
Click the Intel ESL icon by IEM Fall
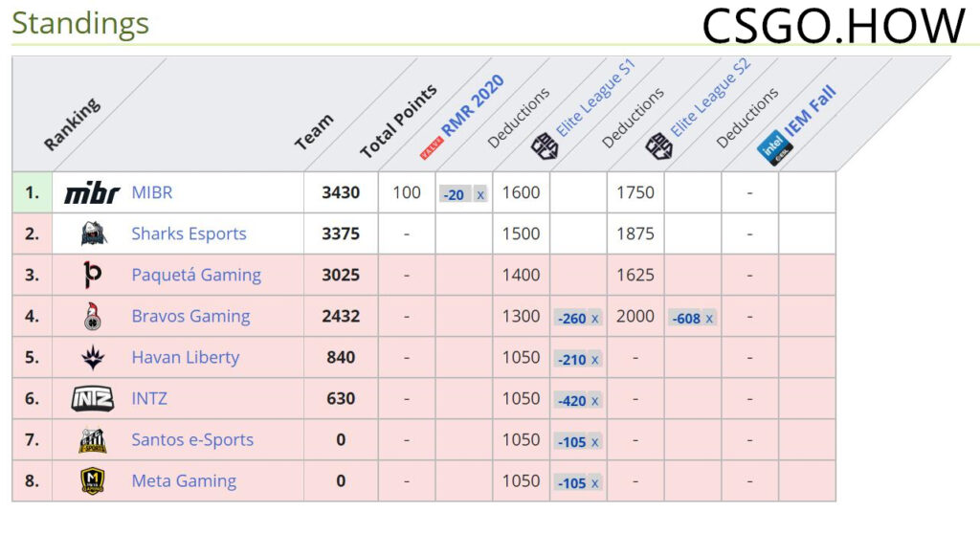coord(774,148)
